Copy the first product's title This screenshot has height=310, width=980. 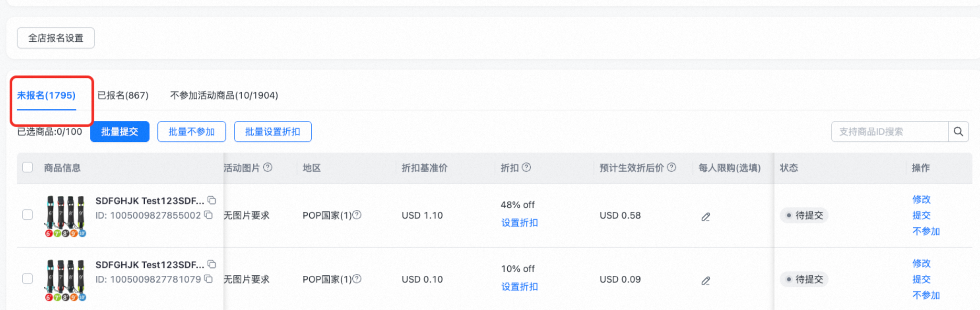pyautogui.click(x=212, y=200)
